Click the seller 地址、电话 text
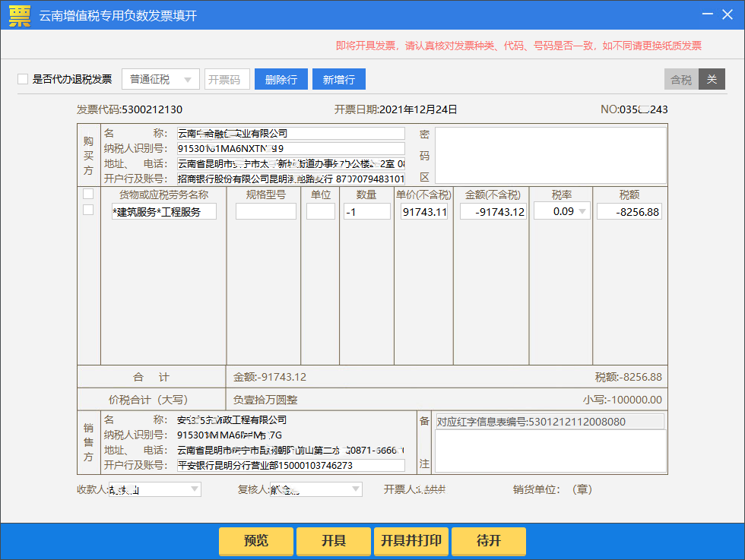 [x=290, y=451]
